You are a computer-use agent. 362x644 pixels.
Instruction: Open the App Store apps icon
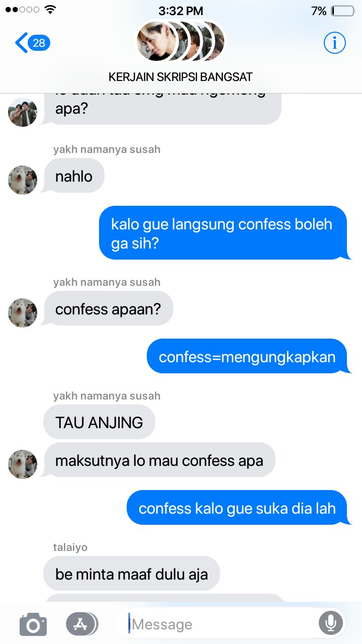(81, 624)
